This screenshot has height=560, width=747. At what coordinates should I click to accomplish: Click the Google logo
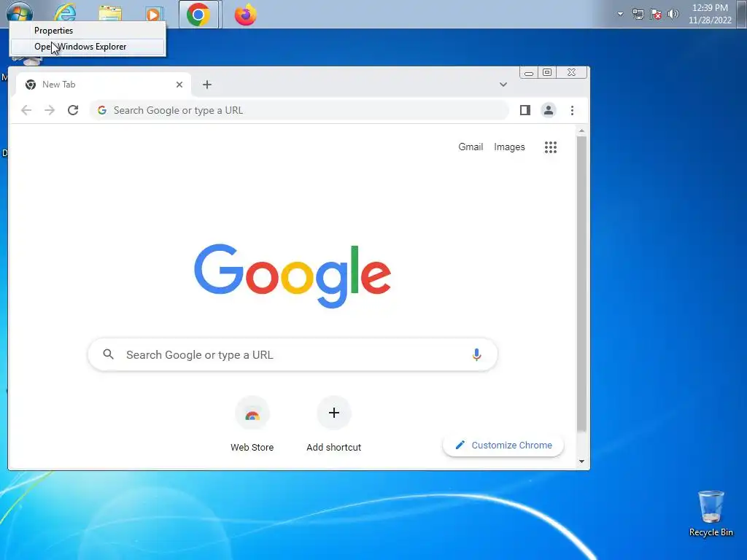pyautogui.click(x=293, y=276)
